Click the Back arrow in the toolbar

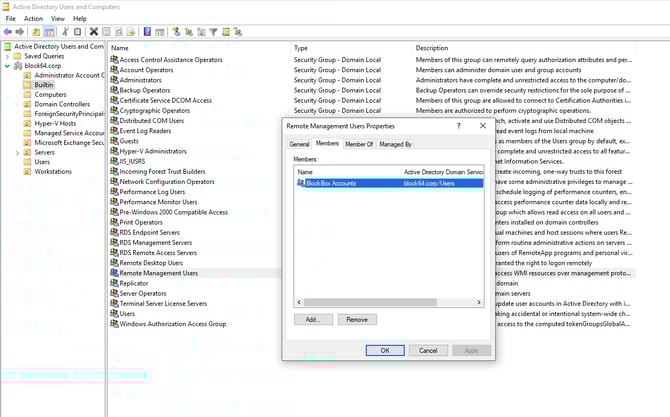[x=8, y=31]
